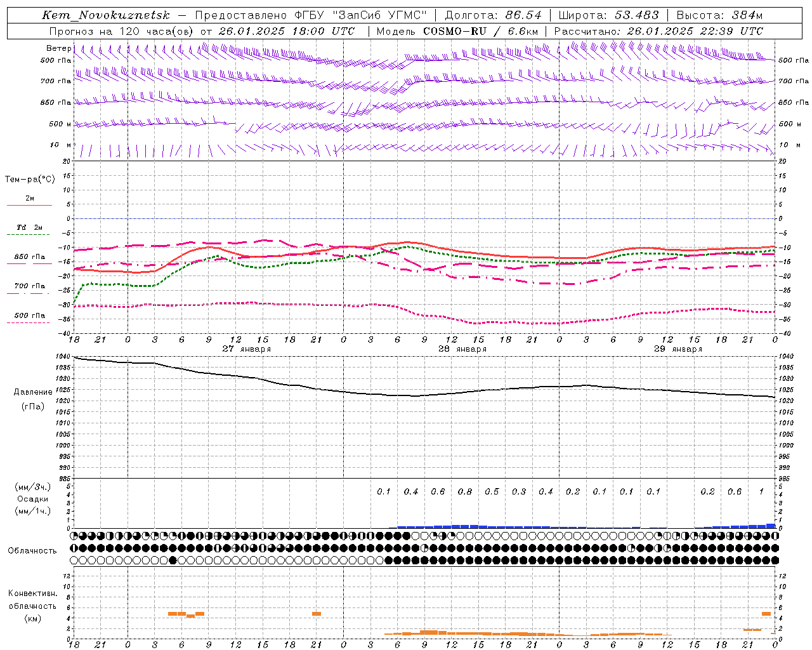Click the Конвективн. облачность panel label
The image size is (812, 650).
pos(32,600)
